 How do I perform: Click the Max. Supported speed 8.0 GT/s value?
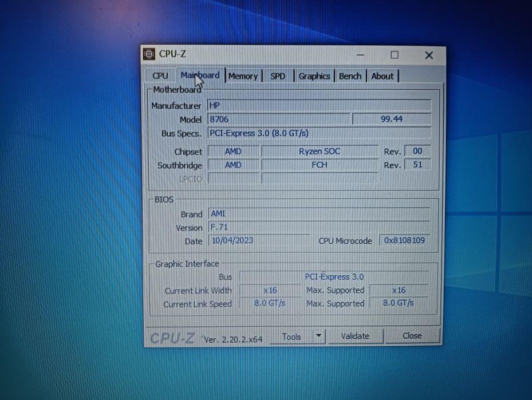coord(399,303)
